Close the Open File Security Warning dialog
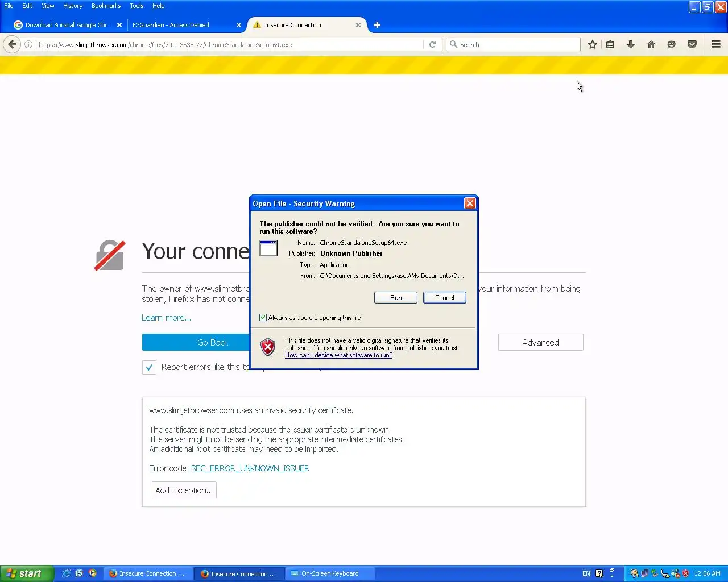This screenshot has height=582, width=728. [x=470, y=203]
